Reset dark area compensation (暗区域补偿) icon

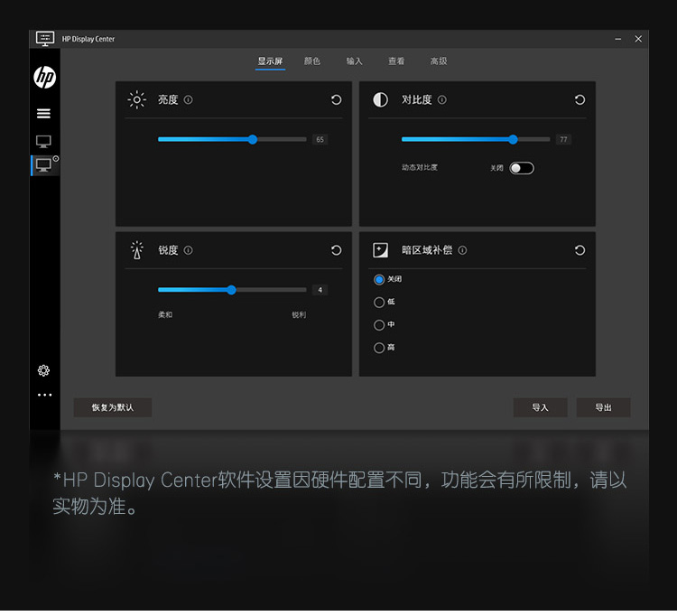tap(580, 250)
